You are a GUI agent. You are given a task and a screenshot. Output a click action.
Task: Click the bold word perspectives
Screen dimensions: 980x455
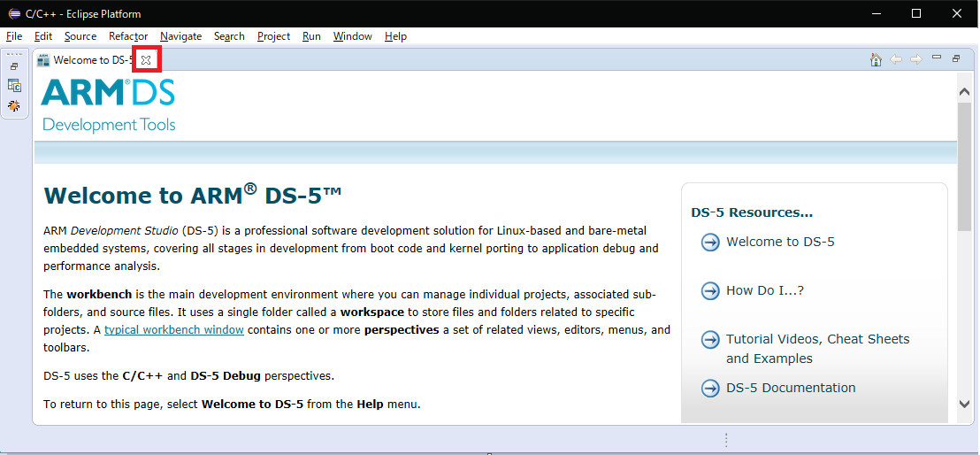(402, 330)
